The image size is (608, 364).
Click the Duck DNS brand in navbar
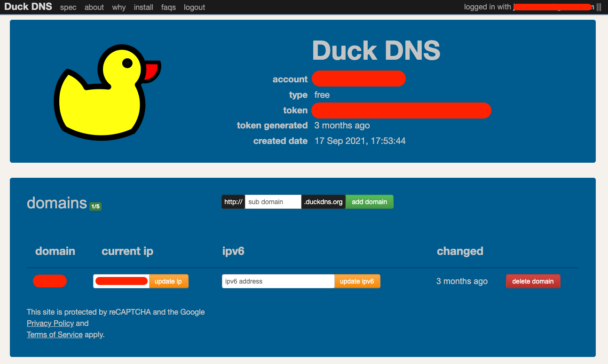click(x=28, y=7)
